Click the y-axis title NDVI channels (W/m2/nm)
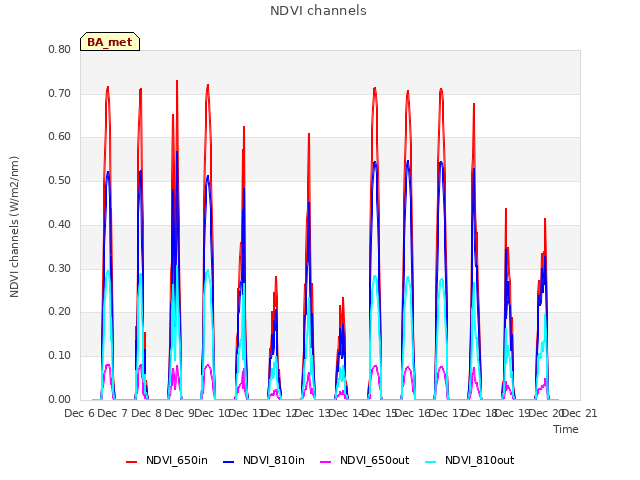The image size is (640, 480). click(14, 227)
